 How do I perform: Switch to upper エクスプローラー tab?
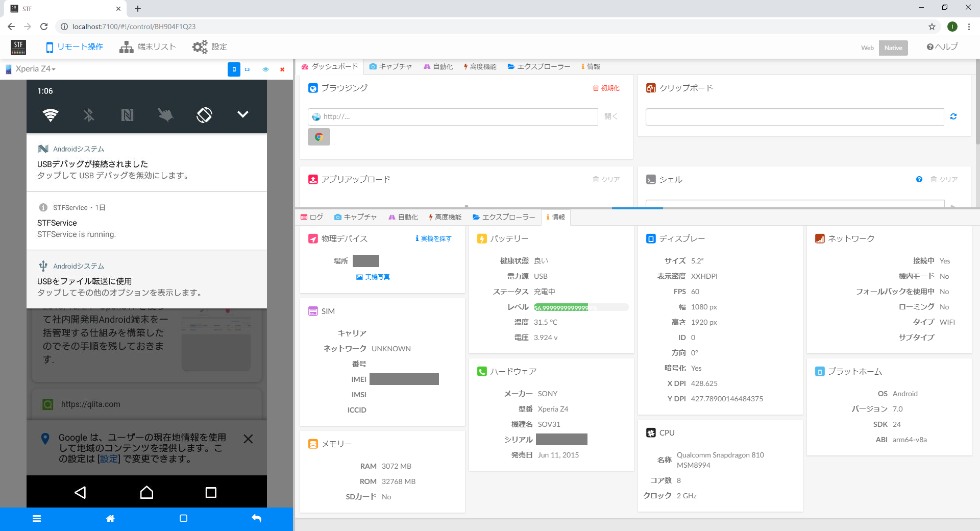pyautogui.click(x=539, y=67)
